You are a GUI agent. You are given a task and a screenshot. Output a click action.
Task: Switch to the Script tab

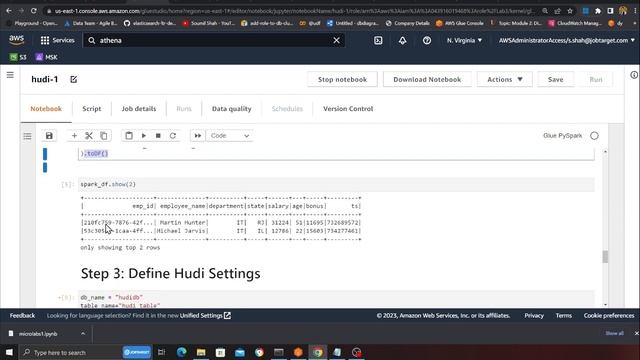coord(91,109)
